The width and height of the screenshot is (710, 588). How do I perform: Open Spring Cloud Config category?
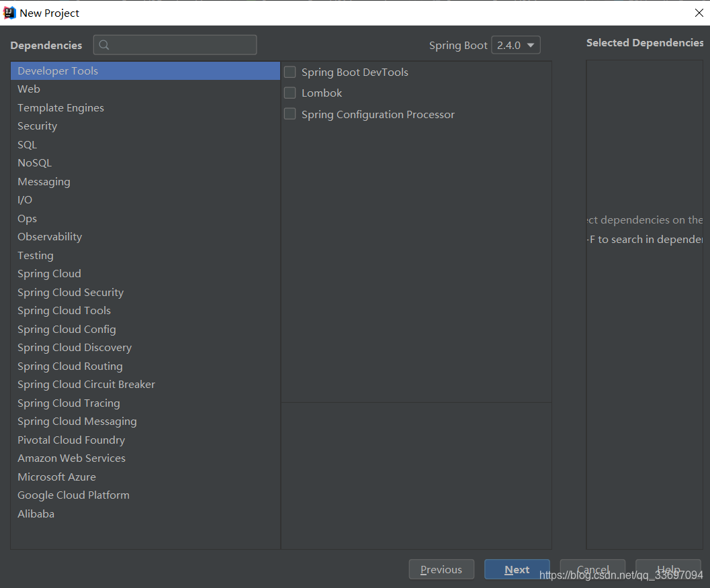(145, 329)
